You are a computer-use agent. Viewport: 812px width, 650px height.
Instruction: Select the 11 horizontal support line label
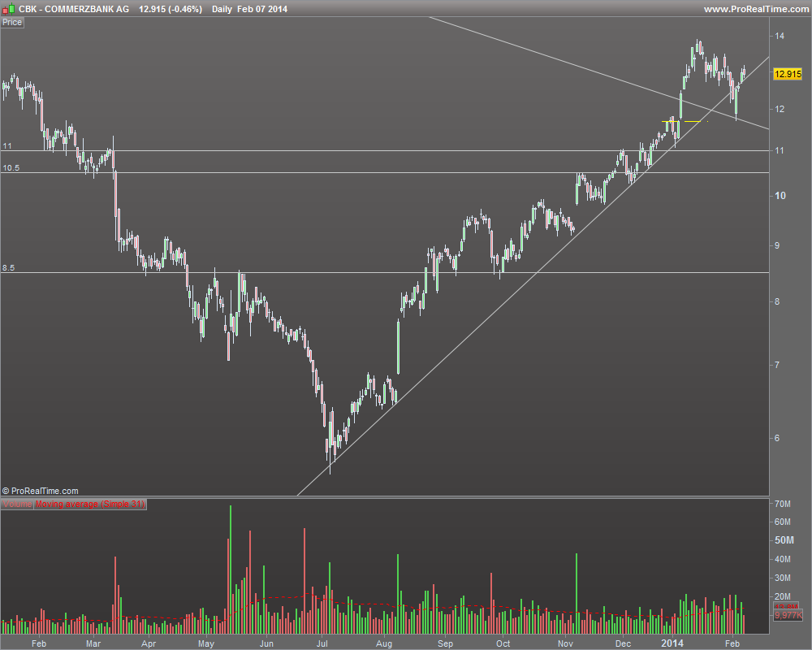coord(7,146)
